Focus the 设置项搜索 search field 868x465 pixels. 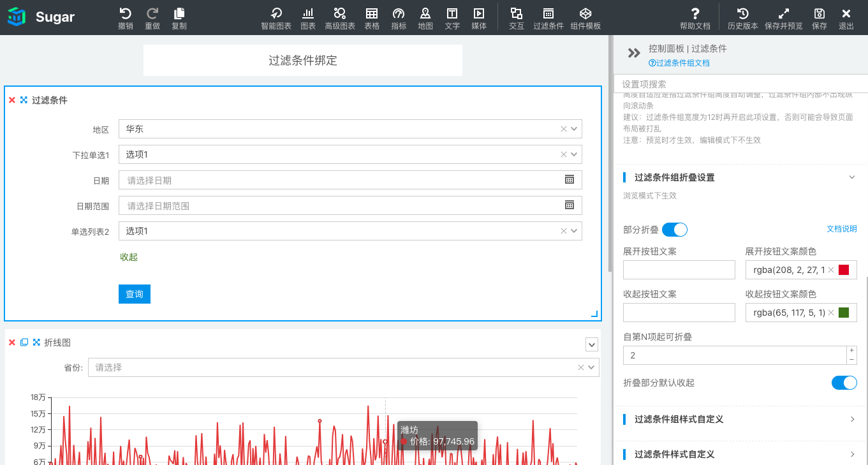[740, 84]
